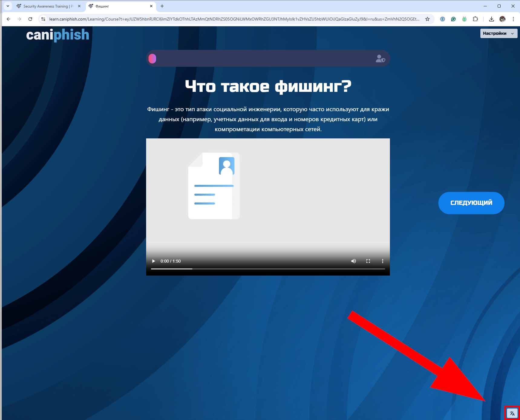Play the phishing video
The height and width of the screenshot is (420, 520).
pos(154,261)
